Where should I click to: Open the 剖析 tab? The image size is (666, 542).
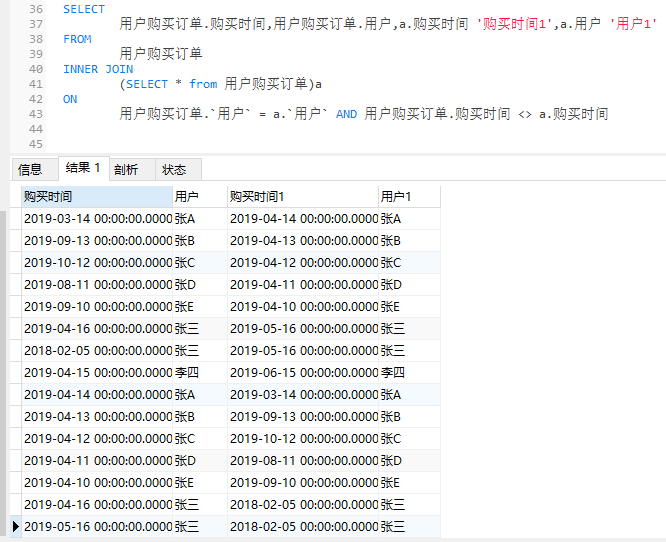coord(126,169)
